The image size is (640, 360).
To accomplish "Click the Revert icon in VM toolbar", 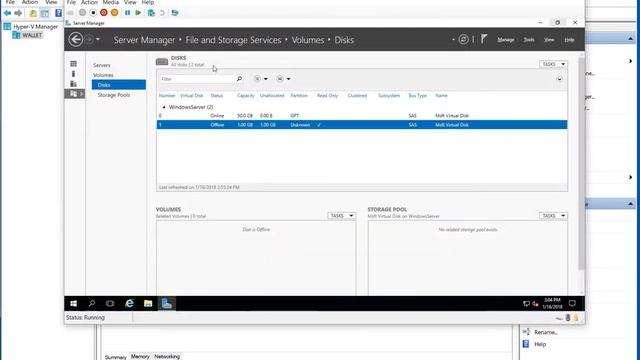I will pyautogui.click(x=162, y=13).
